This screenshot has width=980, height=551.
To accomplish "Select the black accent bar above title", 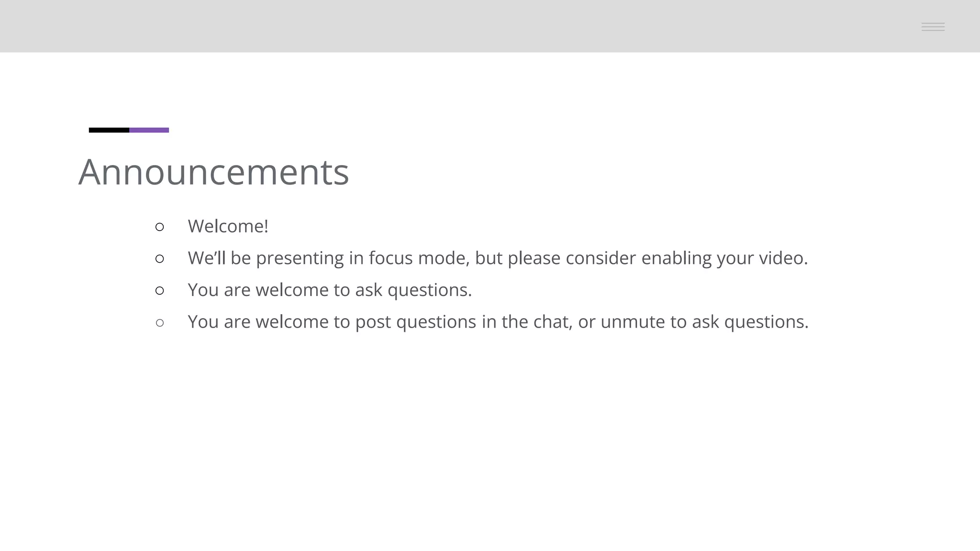I will (109, 130).
